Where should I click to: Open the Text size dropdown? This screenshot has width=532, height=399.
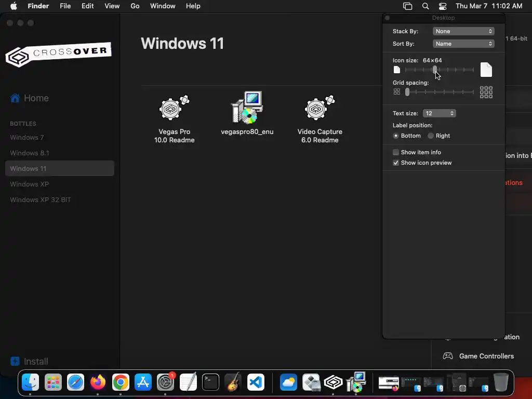click(x=440, y=113)
